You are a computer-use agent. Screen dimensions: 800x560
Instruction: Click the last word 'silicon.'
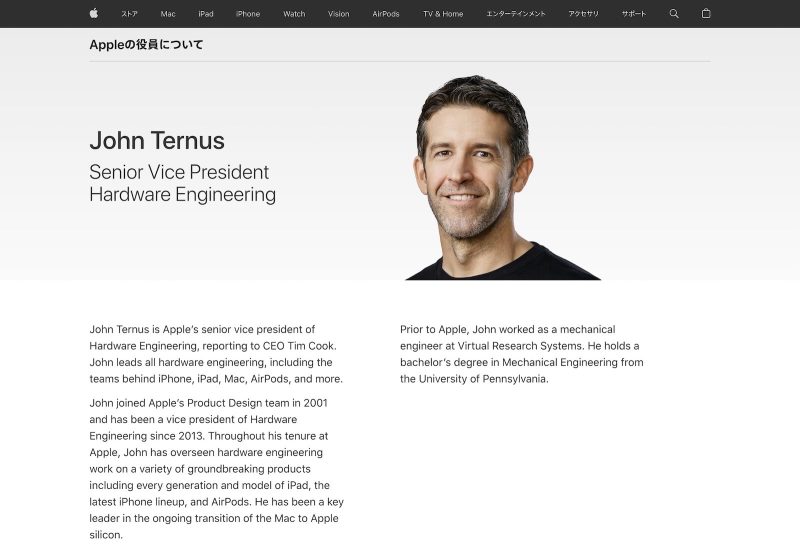click(x=106, y=535)
